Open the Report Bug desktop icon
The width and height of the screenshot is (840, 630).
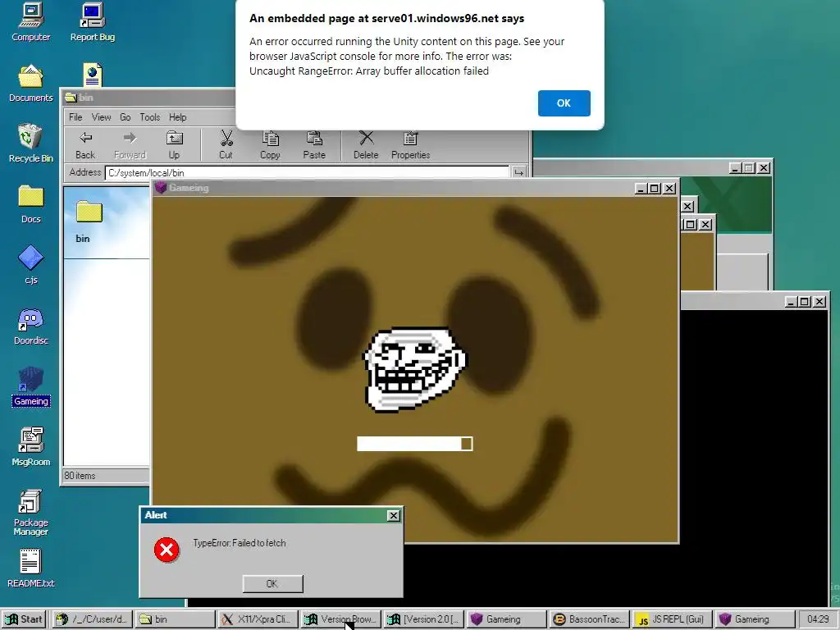coord(92,22)
